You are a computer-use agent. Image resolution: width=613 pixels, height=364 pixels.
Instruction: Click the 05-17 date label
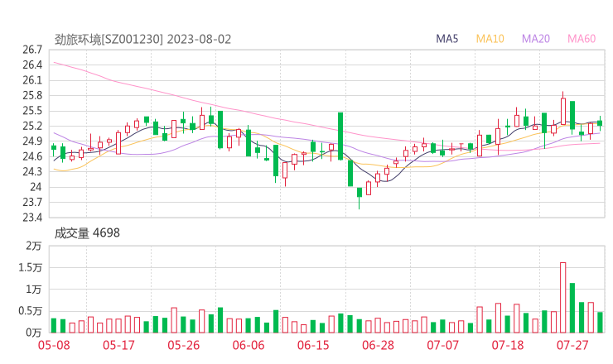[118, 345]
